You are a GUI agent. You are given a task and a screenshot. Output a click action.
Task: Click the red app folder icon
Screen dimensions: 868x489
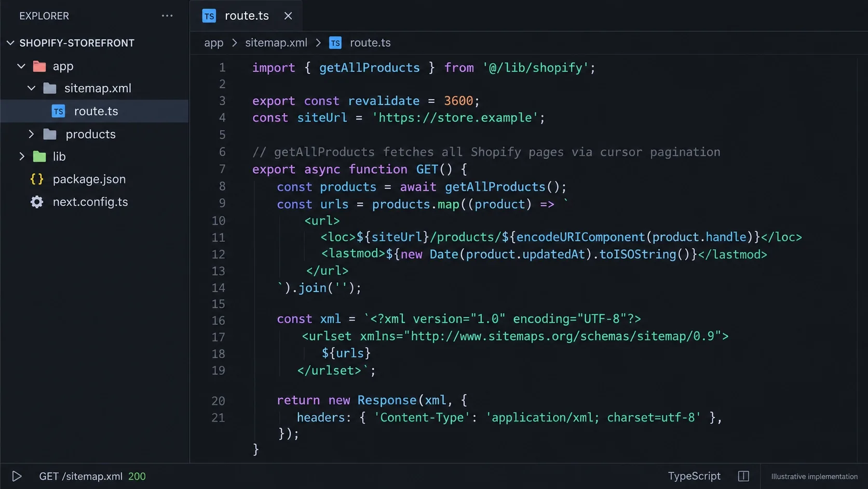coord(39,66)
